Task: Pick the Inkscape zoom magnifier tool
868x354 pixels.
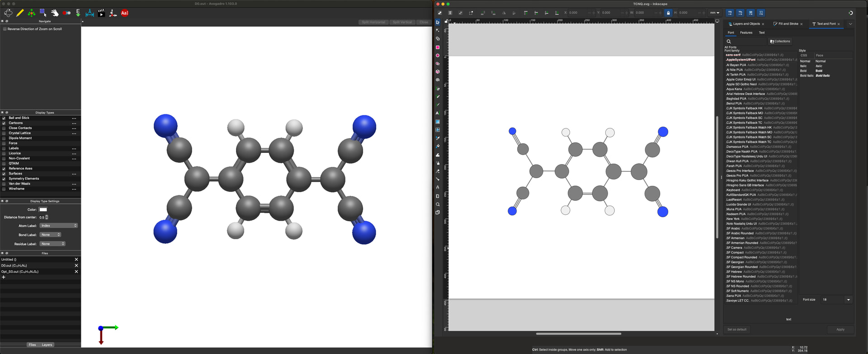Action: pos(438,204)
